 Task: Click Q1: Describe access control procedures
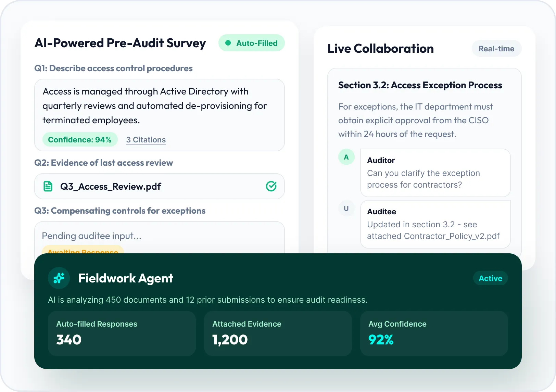coord(113,68)
